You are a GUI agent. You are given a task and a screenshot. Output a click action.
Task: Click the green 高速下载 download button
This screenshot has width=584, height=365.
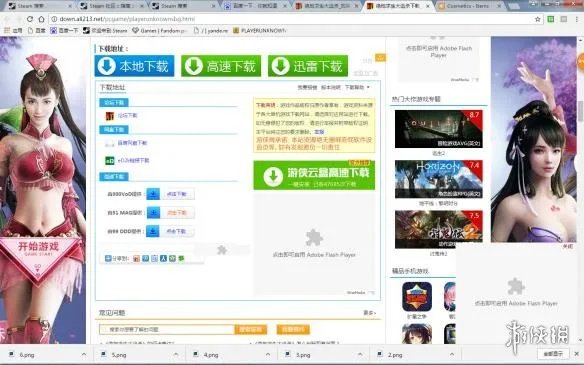tap(221, 66)
